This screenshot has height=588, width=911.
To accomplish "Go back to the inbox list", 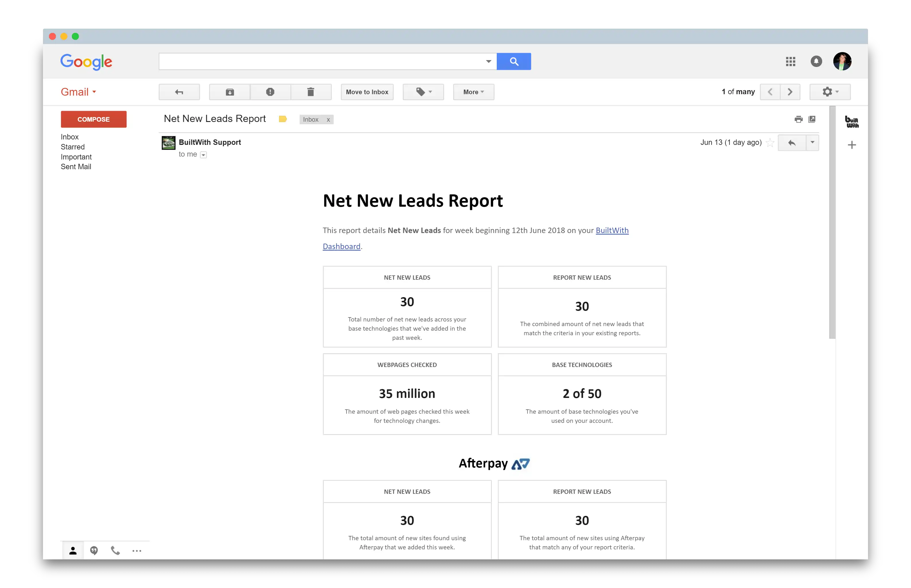I will pos(179,92).
